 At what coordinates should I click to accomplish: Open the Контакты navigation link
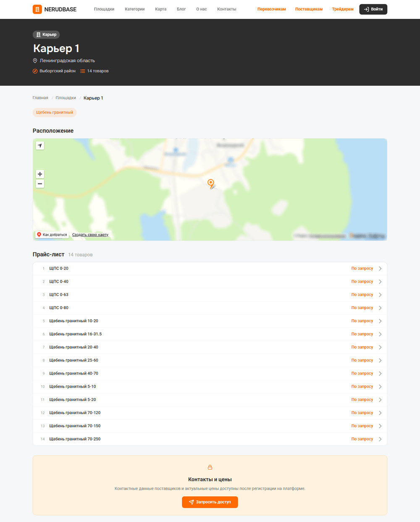click(x=227, y=9)
